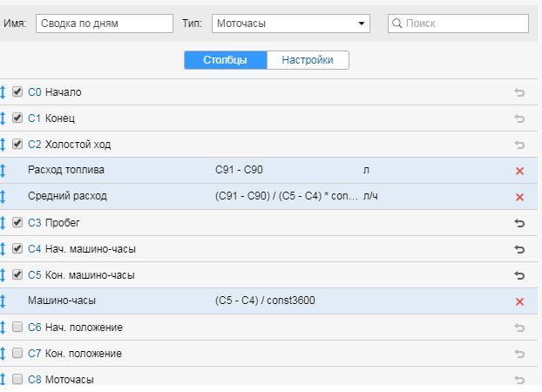Reset the C3 Пробег column with undo arrow
The height and width of the screenshot is (392, 542).
(x=519, y=223)
